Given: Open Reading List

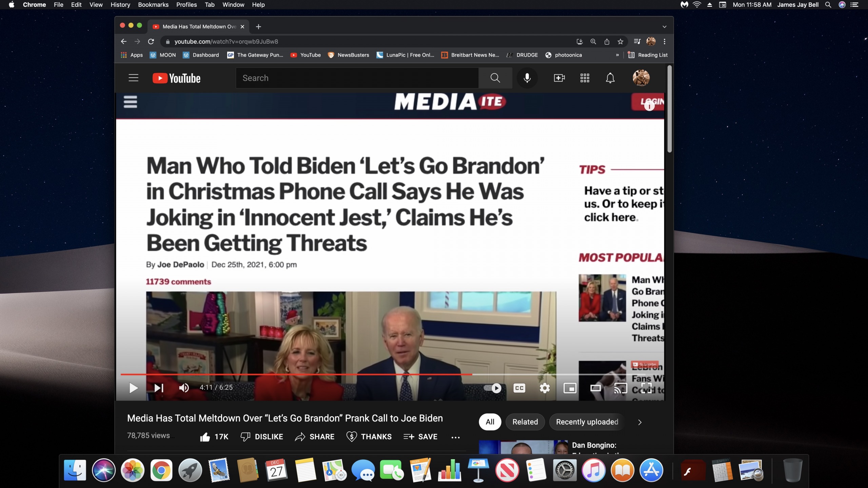Looking at the screenshot, I should tap(647, 55).
